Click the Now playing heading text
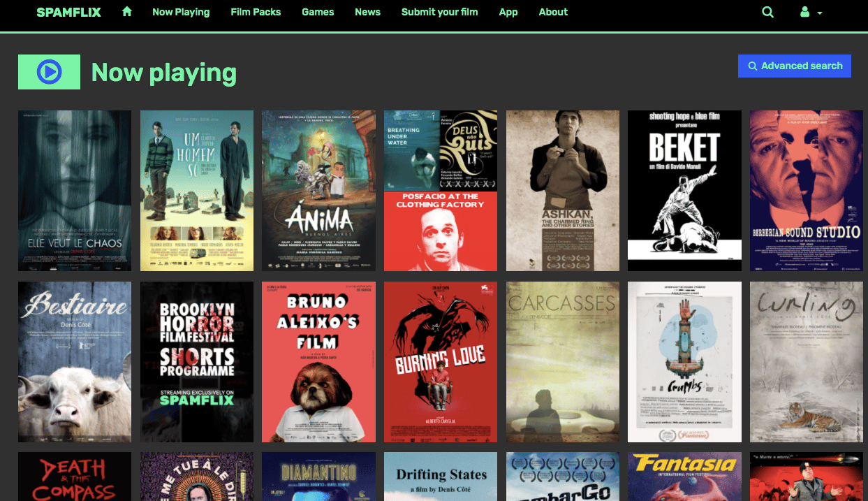868x501 pixels. pyautogui.click(x=164, y=73)
